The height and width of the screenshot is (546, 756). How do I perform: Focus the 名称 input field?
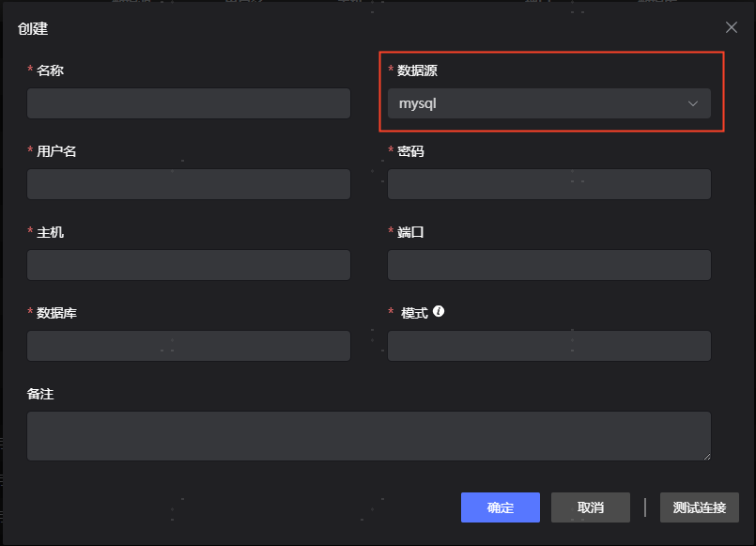coord(189,103)
